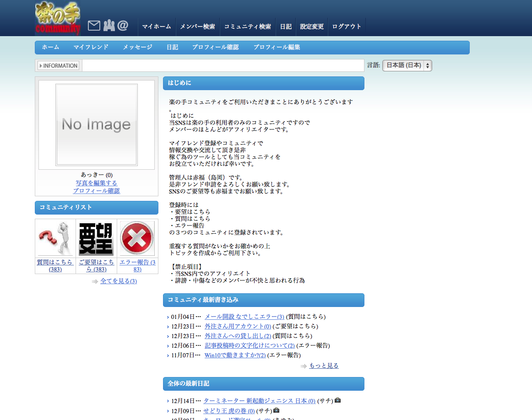Click the 楽の手 community logo
Screen dimensions: 532x420
58,18
